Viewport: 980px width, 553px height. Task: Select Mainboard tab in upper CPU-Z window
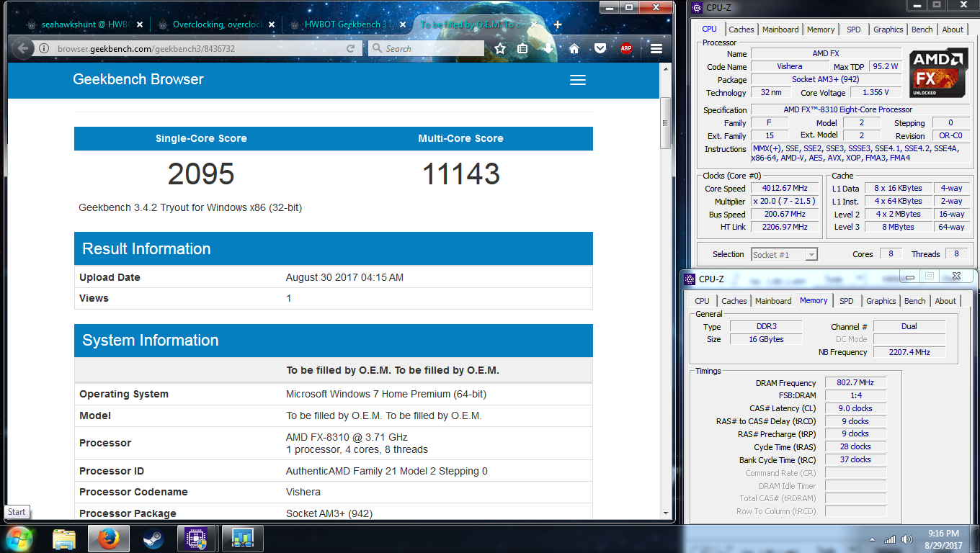(x=780, y=30)
